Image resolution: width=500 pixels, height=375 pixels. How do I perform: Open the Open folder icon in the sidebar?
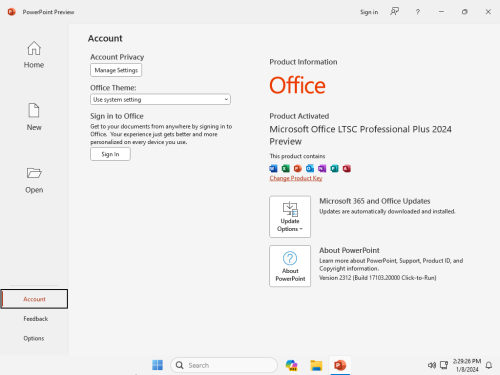34,173
